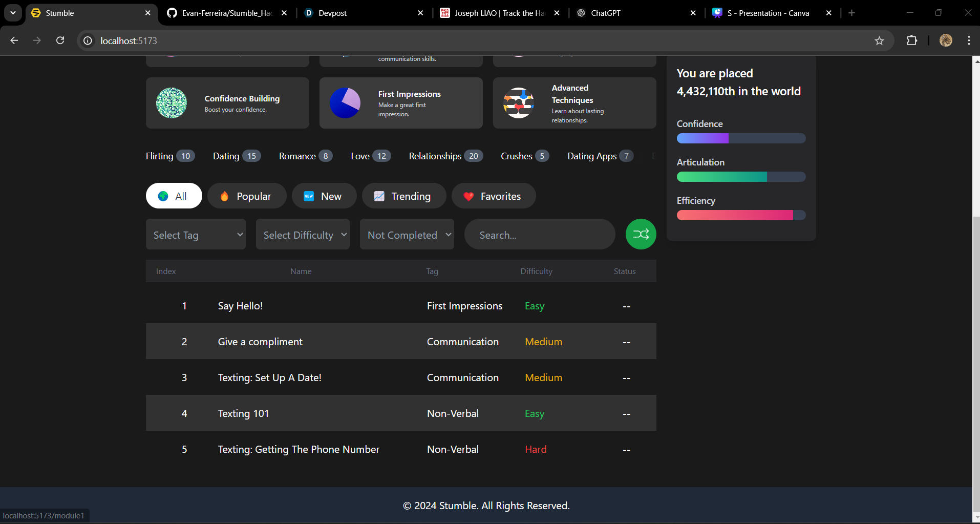Toggle the Popular filter pill
980x524 pixels.
pos(247,196)
